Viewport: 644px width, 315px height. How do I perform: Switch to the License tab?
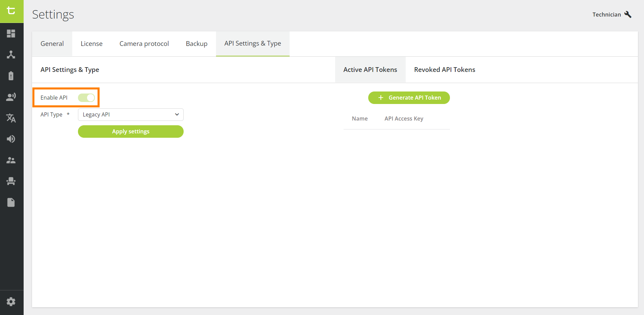[x=91, y=44]
